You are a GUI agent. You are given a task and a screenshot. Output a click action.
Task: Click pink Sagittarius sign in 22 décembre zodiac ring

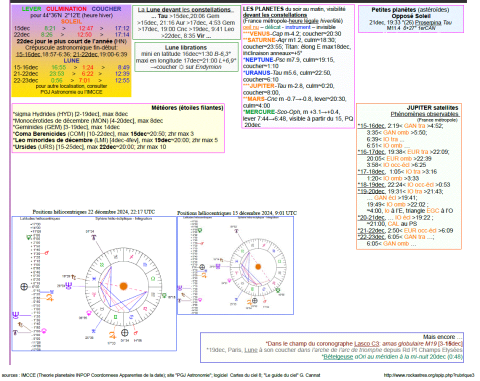point(131,257)
